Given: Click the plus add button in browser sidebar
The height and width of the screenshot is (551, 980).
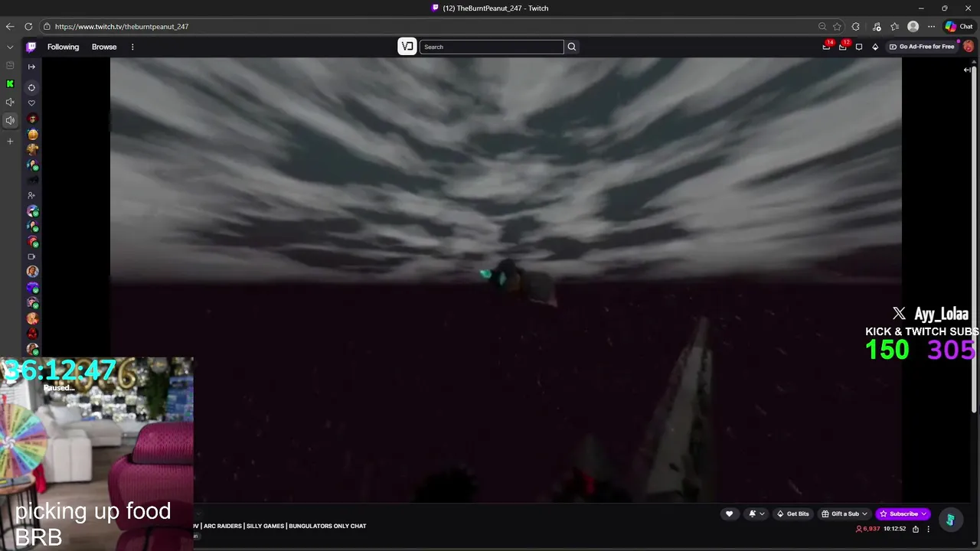Looking at the screenshot, I should (x=10, y=141).
